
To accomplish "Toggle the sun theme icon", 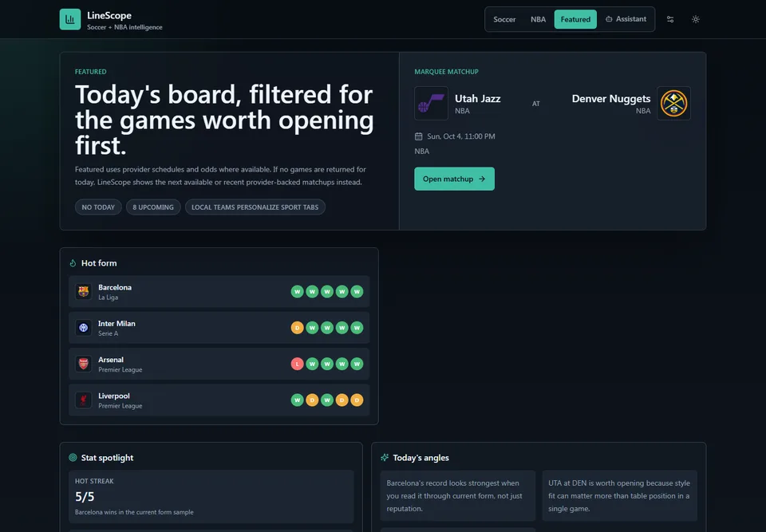I will [696, 19].
